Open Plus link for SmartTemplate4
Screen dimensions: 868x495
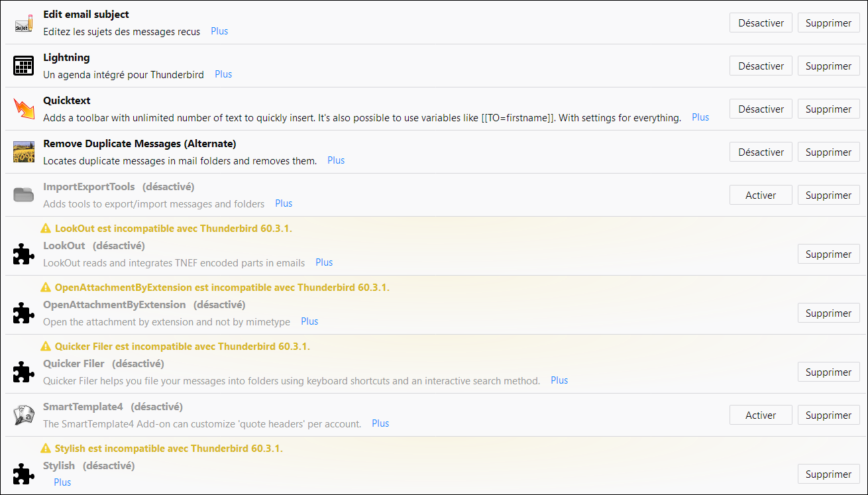coord(380,423)
